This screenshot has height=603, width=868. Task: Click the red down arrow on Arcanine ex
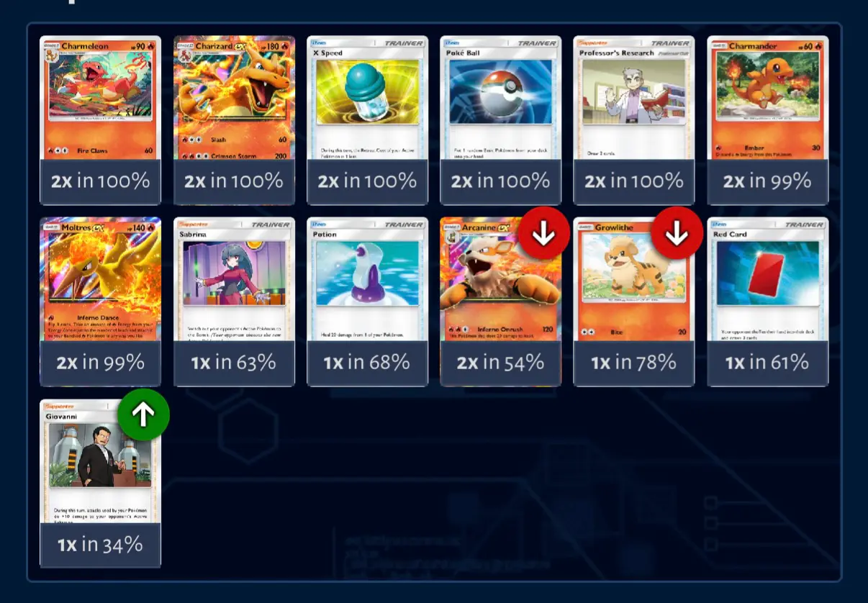[544, 233]
